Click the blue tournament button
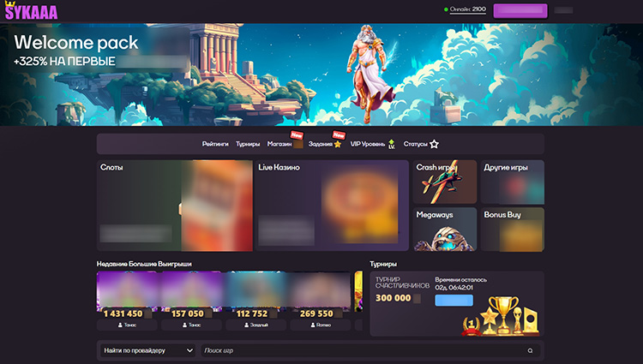643x364 pixels. (x=454, y=300)
